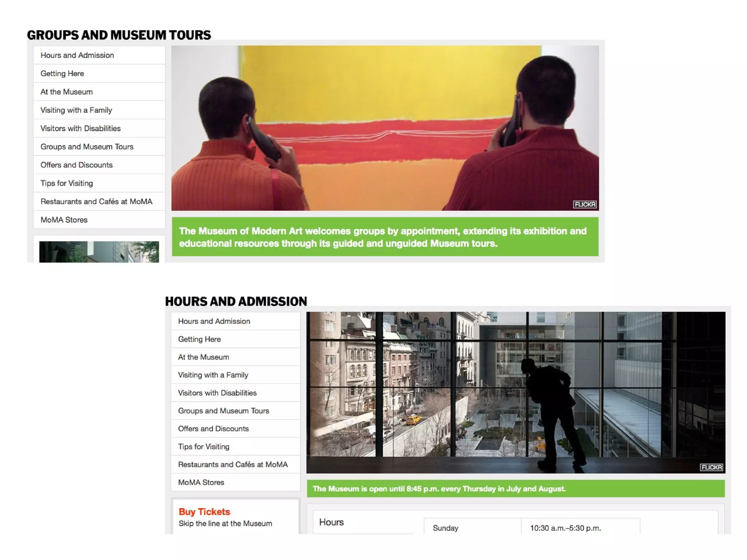Click the Buy Tickets link

click(x=204, y=512)
